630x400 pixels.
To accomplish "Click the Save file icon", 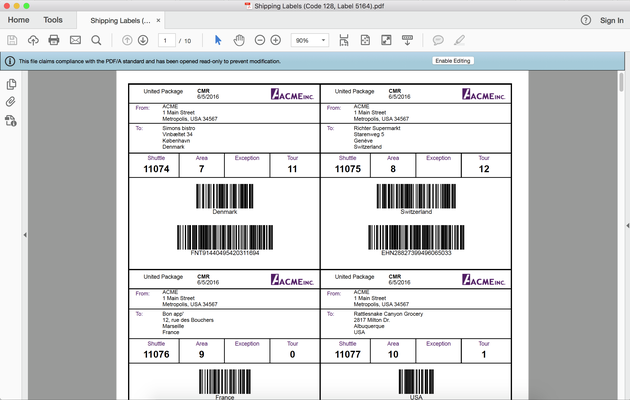I will (x=12, y=40).
